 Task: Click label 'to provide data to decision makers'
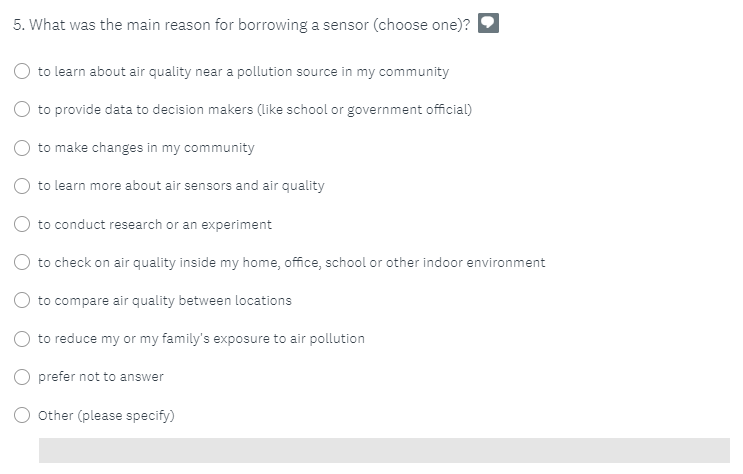pos(255,110)
